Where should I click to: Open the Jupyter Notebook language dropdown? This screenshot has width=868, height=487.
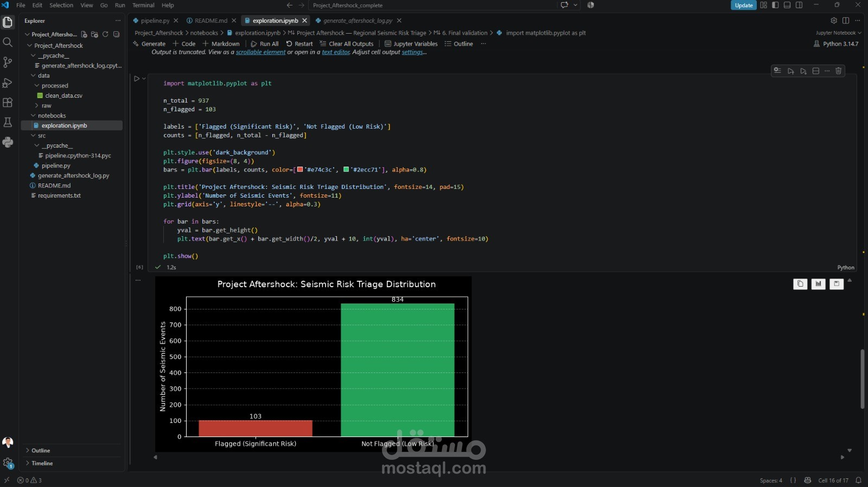tap(838, 33)
